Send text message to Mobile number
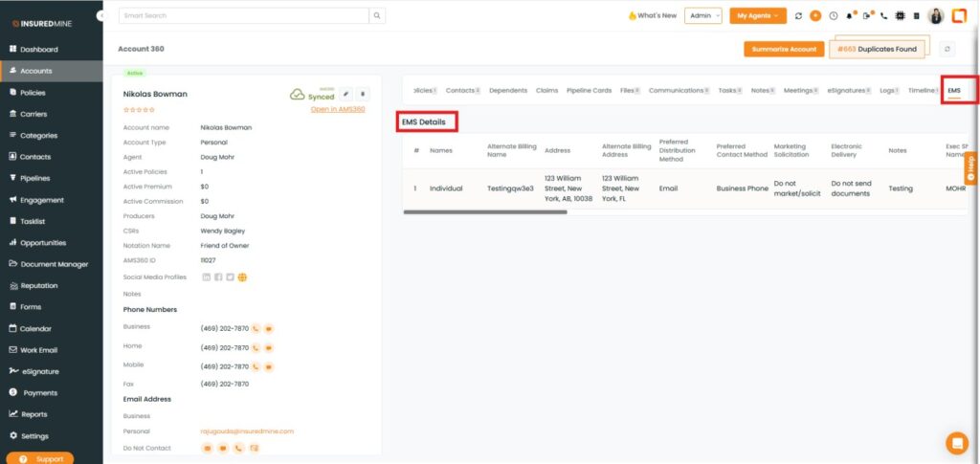This screenshot has height=464, width=980. (x=270, y=365)
